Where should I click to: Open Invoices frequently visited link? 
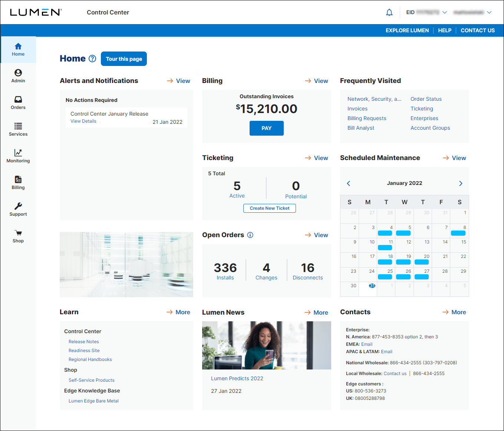[358, 109]
